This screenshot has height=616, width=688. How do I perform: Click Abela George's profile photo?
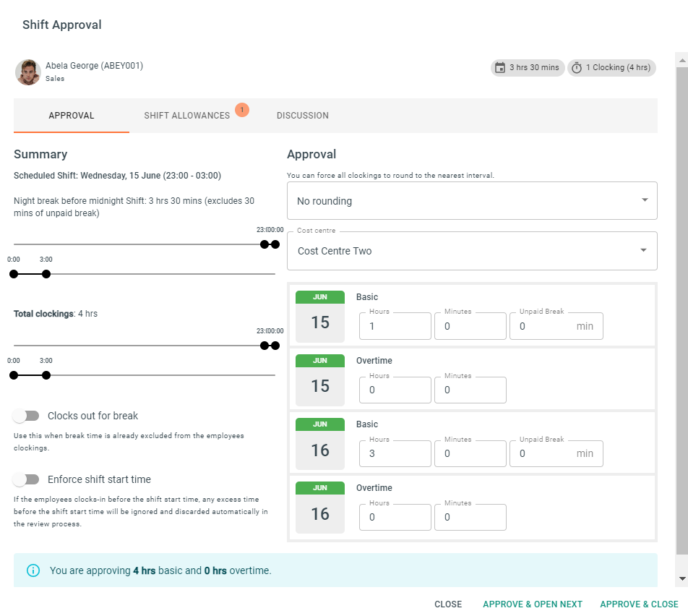coord(28,72)
